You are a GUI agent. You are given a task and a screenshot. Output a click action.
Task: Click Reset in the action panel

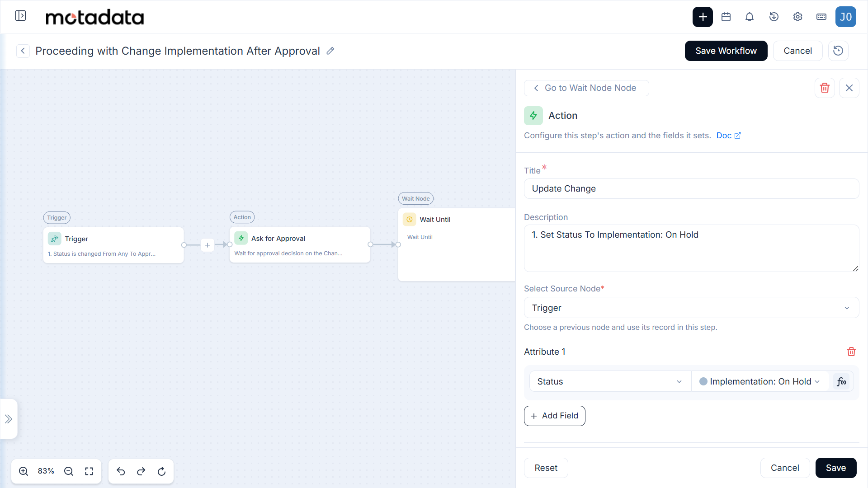tap(546, 468)
